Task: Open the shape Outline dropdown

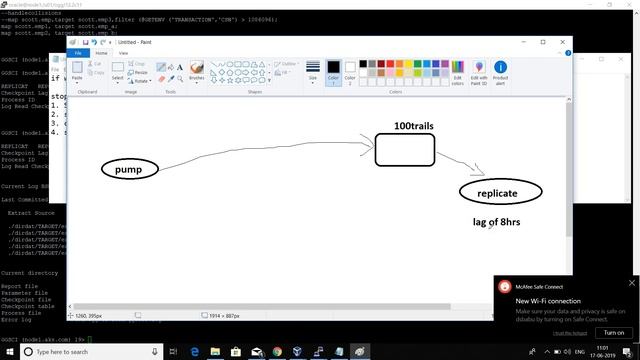Action: [287, 64]
